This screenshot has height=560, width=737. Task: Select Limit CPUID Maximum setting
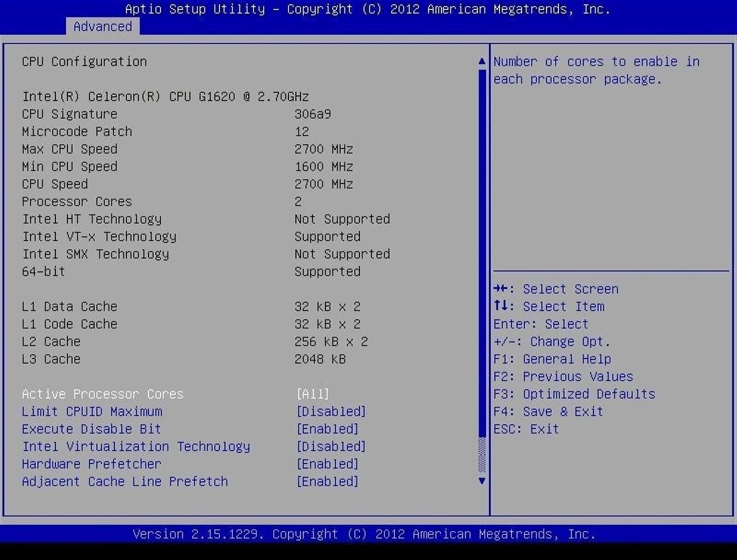[x=92, y=412]
